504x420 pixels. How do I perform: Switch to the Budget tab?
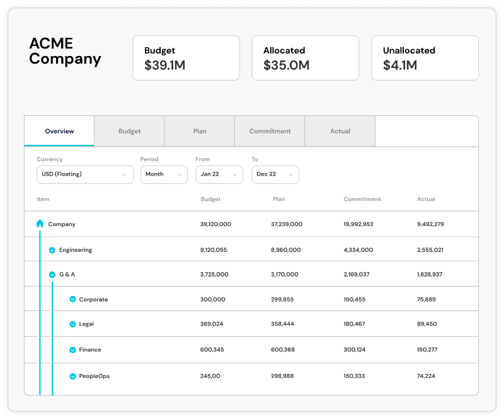pyautogui.click(x=130, y=131)
